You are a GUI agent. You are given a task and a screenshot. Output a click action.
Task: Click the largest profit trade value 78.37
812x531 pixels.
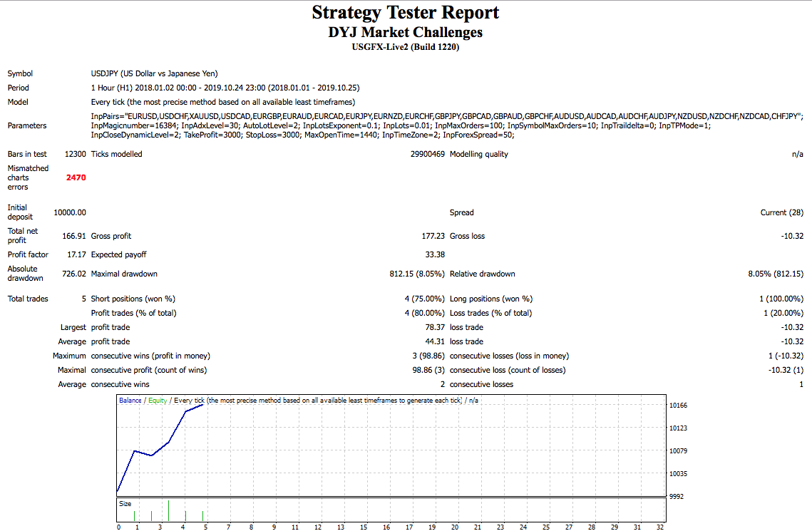[435, 327]
